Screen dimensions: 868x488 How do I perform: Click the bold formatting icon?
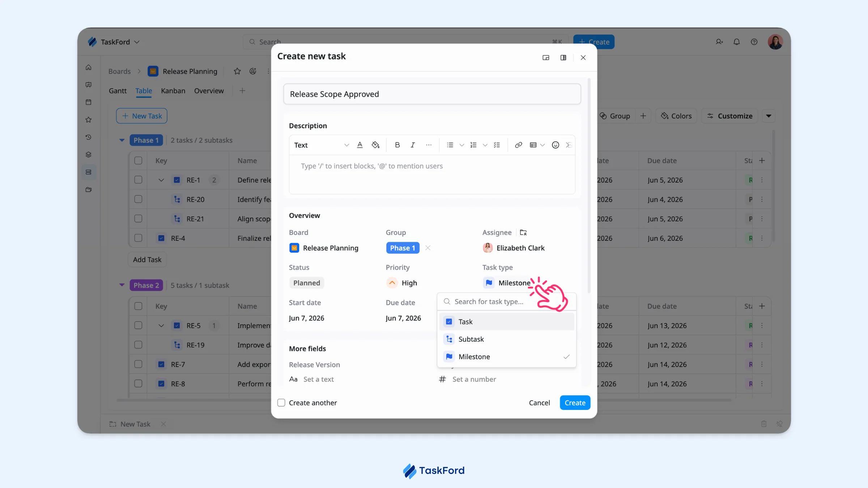[x=397, y=145]
